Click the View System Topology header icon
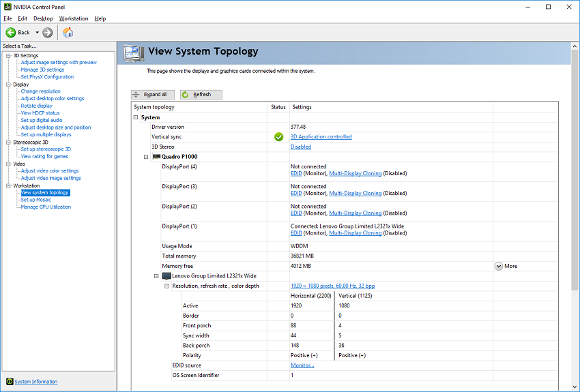The height and width of the screenshot is (392, 580). [x=134, y=53]
